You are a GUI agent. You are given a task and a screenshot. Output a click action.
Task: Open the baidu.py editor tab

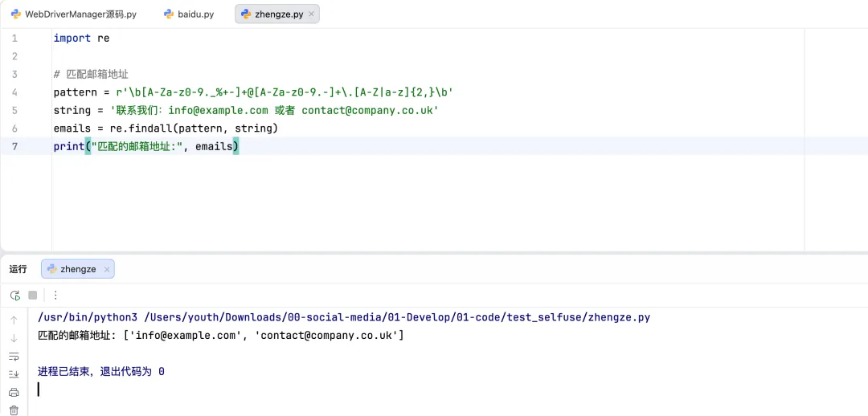click(189, 14)
